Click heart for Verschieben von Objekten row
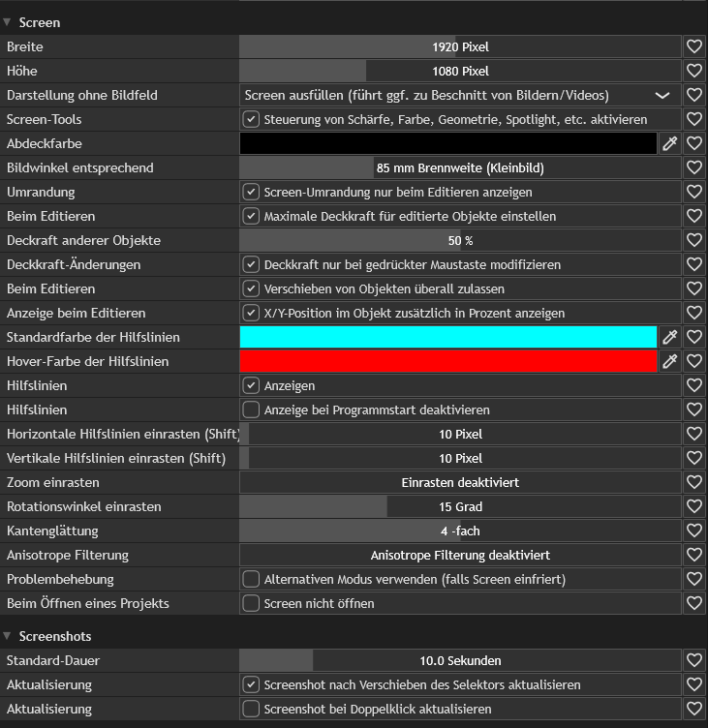Screen dimensions: 708x728 (x=694, y=288)
